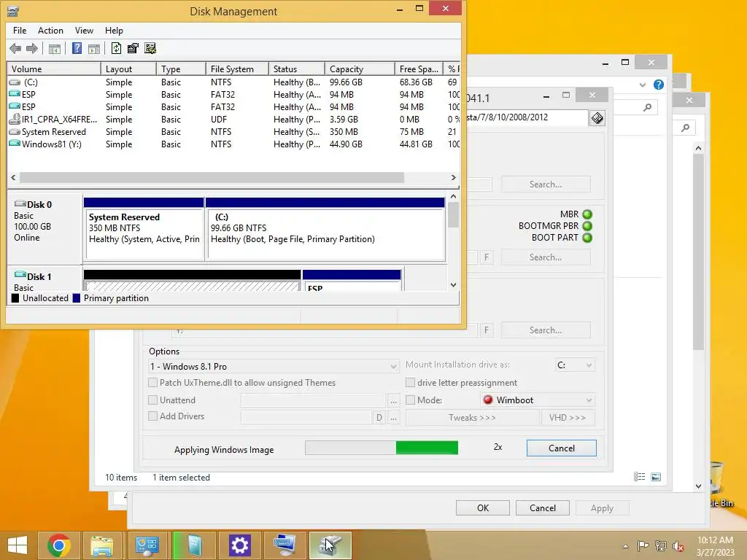Cancel the Applying Windows Image operation
747x560 pixels.
click(x=561, y=448)
